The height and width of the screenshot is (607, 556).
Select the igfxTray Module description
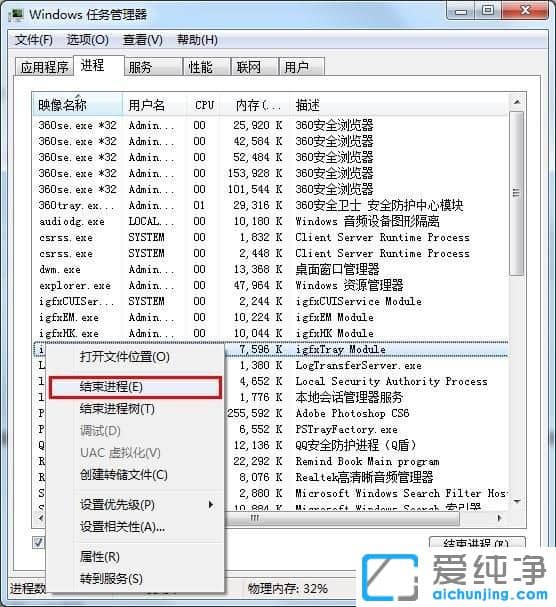[341, 350]
